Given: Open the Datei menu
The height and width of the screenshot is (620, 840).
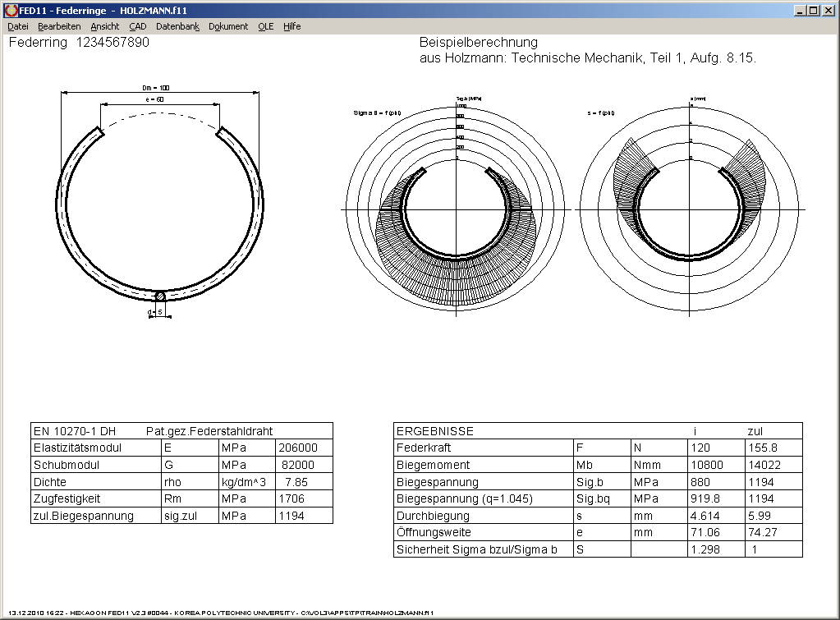Looking at the screenshot, I should 18,26.
